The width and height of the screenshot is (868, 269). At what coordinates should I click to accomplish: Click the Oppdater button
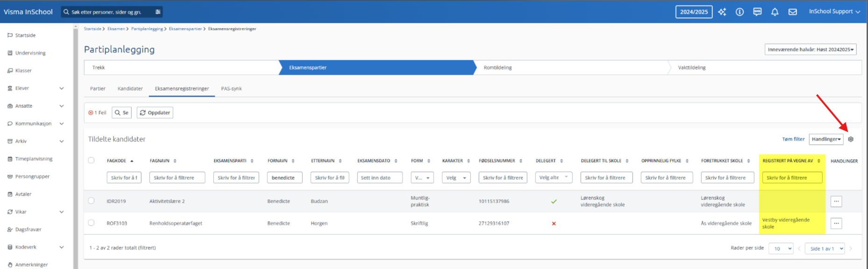tap(155, 113)
